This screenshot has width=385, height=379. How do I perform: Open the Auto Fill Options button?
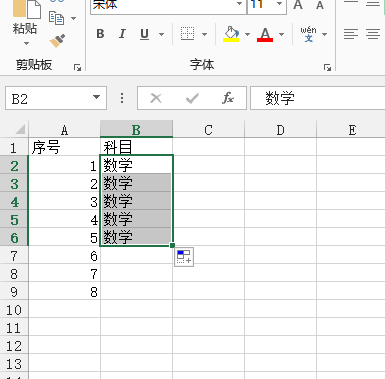184,257
